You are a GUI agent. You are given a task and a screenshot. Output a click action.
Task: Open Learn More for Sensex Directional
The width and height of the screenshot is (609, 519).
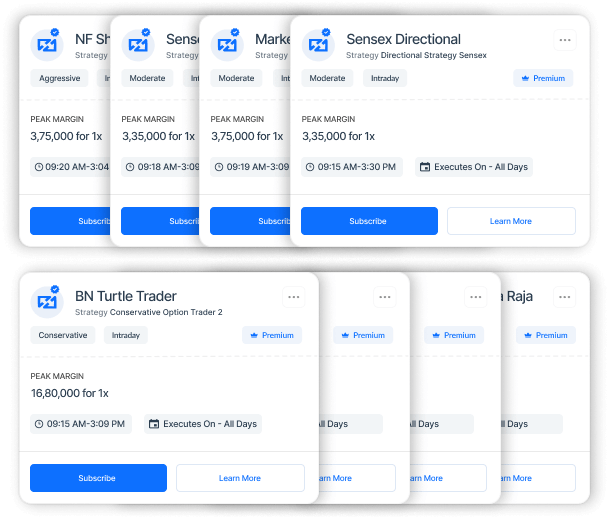(x=511, y=221)
